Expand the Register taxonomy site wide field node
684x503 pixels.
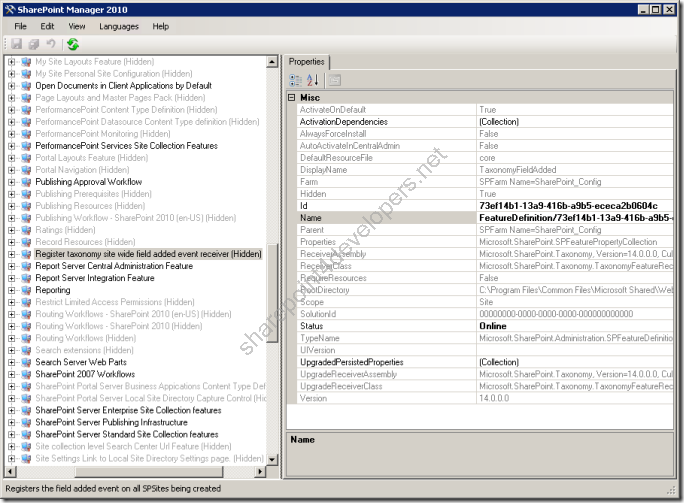pos(12,254)
